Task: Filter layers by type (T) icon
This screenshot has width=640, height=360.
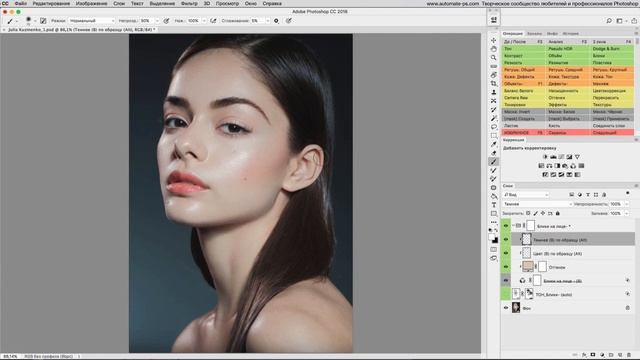Action: tap(588, 195)
